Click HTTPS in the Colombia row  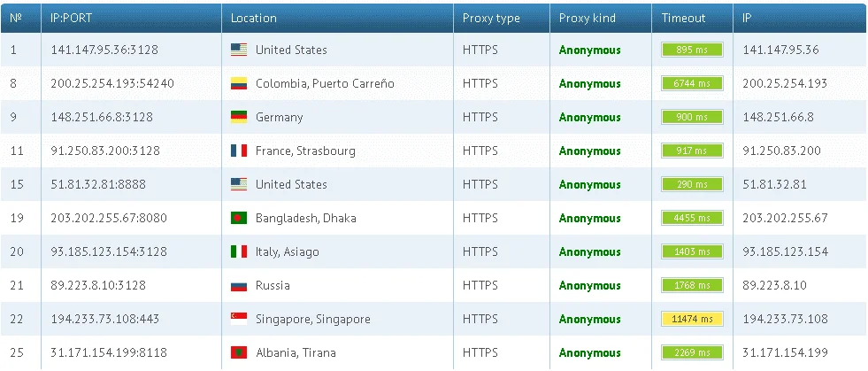pos(480,83)
